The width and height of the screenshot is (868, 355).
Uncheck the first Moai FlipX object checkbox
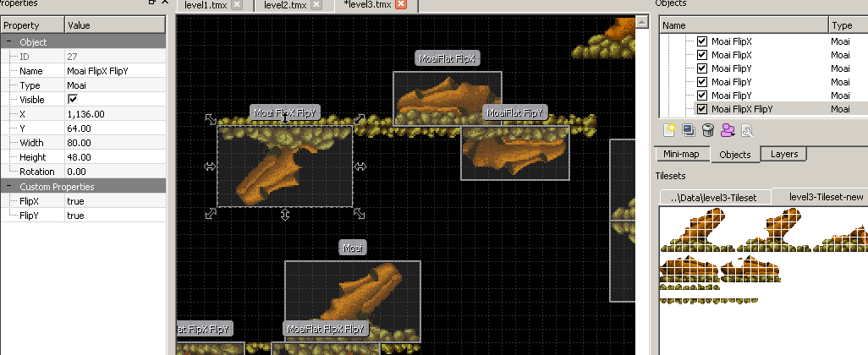(x=701, y=41)
